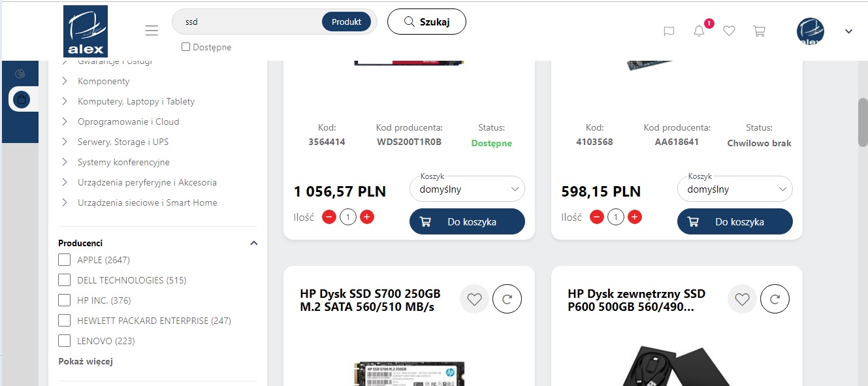Add HP Dysk SSD S700 to favorites

coord(475,300)
